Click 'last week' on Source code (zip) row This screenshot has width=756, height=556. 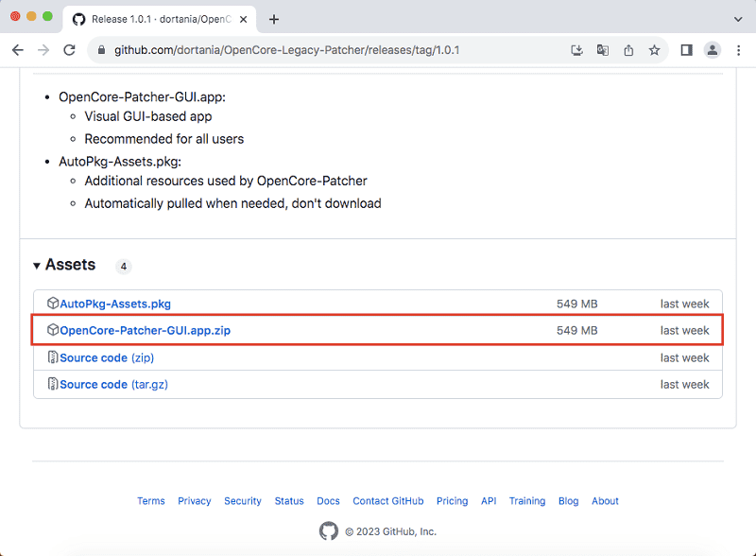tap(684, 358)
